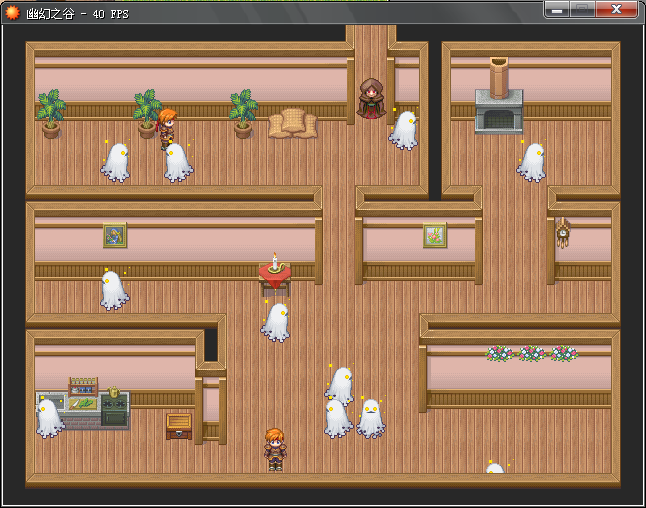
Task: Click the potted plant next to the sacks
Action: coord(243,113)
